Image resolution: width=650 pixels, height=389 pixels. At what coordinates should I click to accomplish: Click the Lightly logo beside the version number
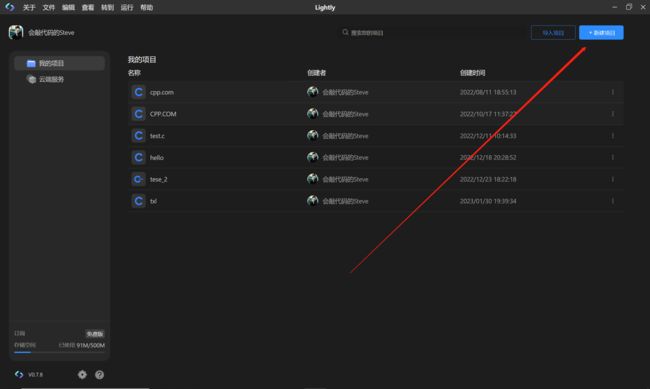tap(19, 374)
